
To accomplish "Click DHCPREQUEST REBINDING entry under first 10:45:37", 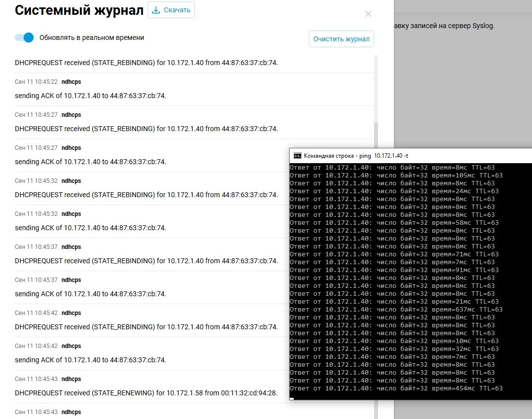I will tap(147, 261).
